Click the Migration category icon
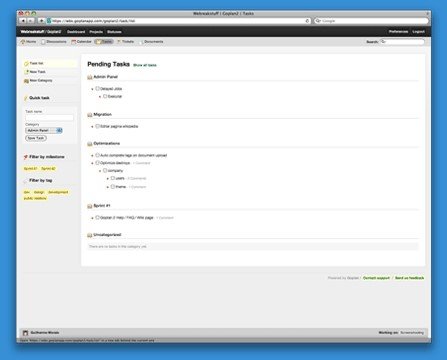This screenshot has height=360, width=447. pos(90,115)
